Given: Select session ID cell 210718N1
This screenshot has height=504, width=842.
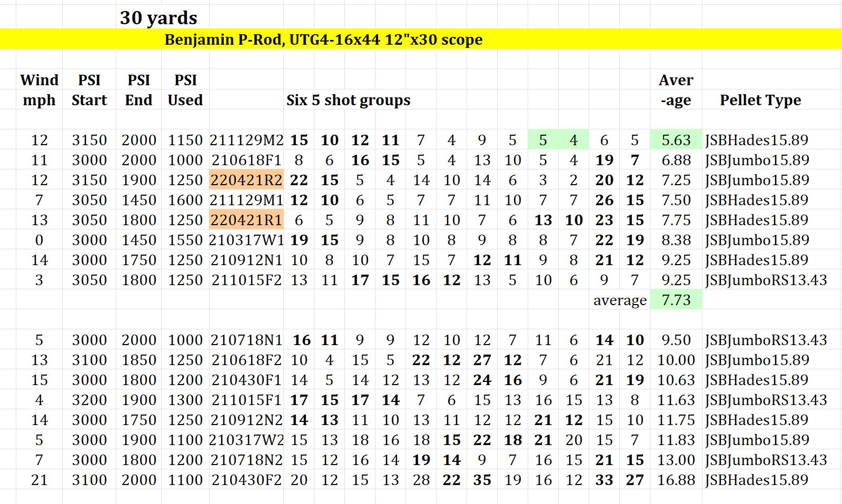Looking at the screenshot, I should click(246, 340).
